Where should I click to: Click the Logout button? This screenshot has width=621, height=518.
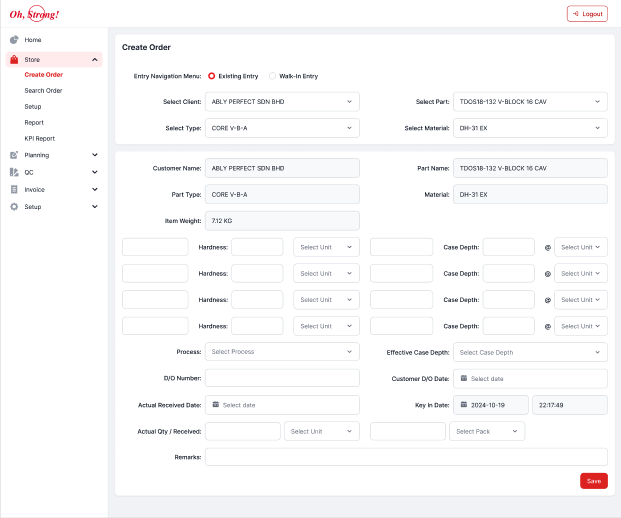pos(587,14)
